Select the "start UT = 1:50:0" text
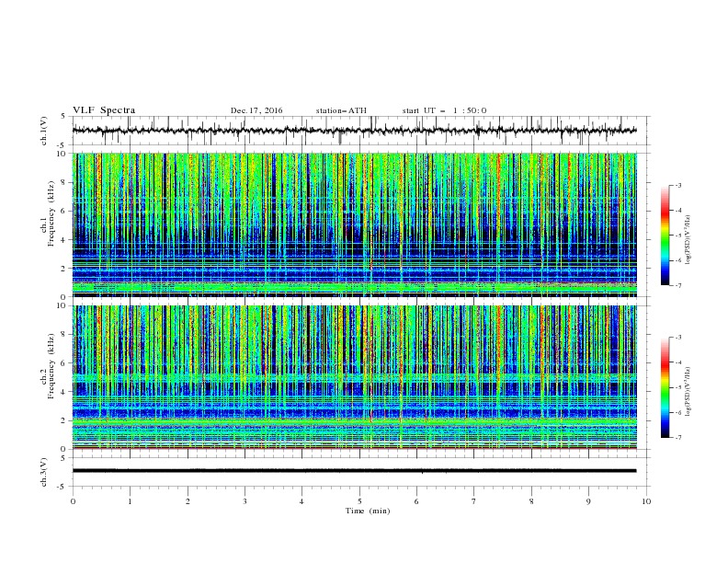The height and width of the screenshot is (563, 728). (x=444, y=110)
